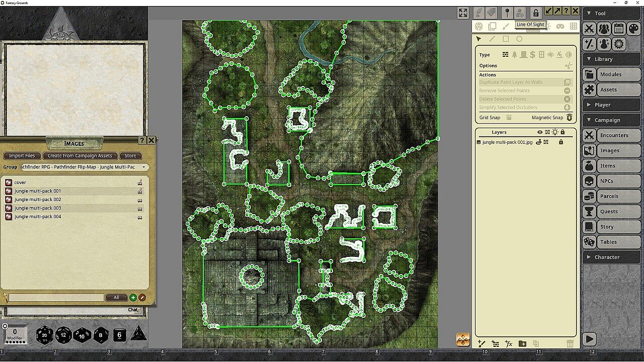The width and height of the screenshot is (644, 362).
Task: Choose the door occluder type
Action: [x=523, y=55]
